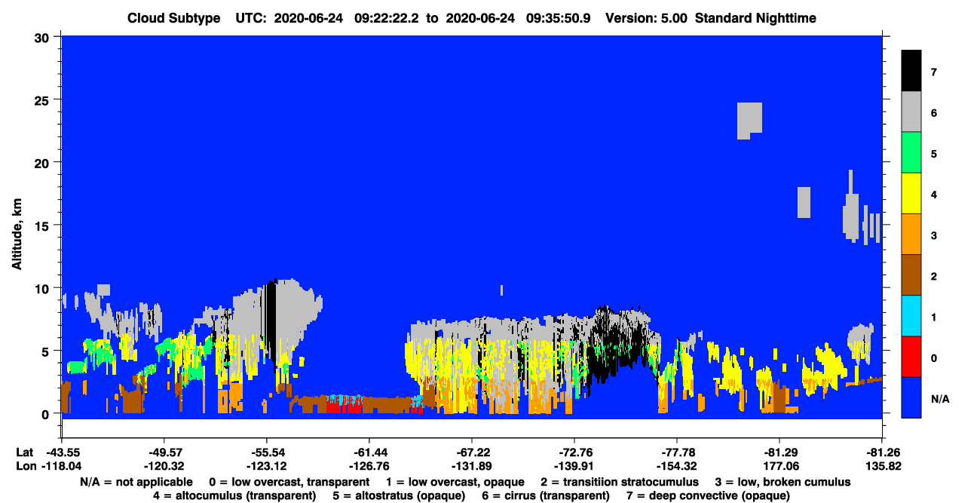Click longitude value -126.76
The width and height of the screenshot is (980, 503).
pos(369,465)
